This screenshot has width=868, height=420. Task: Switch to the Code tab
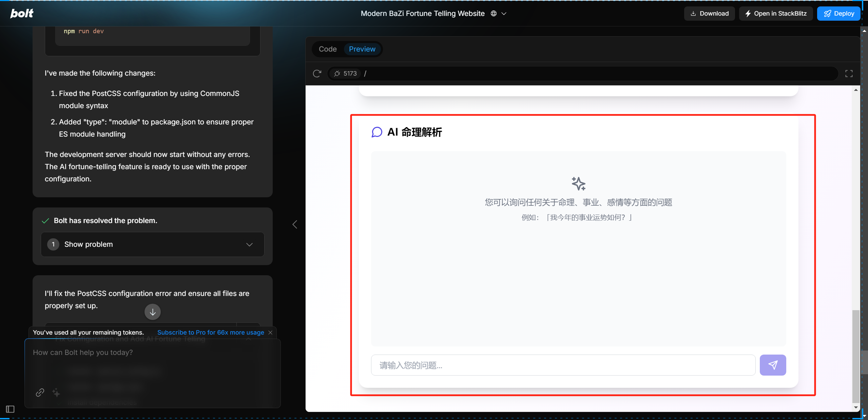(327, 49)
